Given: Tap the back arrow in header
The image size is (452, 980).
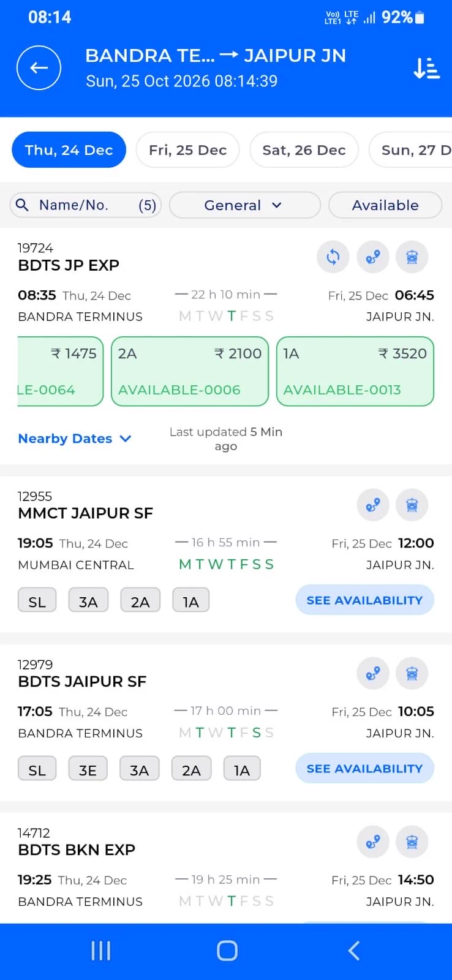Looking at the screenshot, I should pos(39,68).
